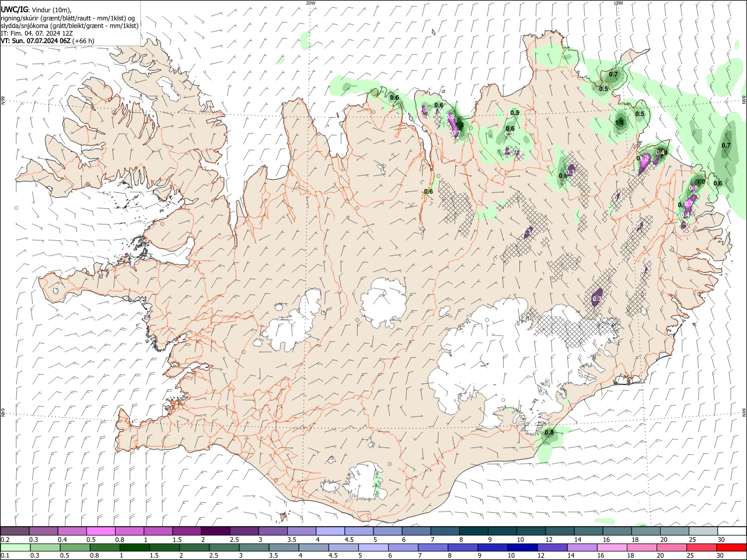Image resolution: width=747 pixels, height=560 pixels.
Task: Click the 'rigning/skúrir' legend description line
Action: 68,18
